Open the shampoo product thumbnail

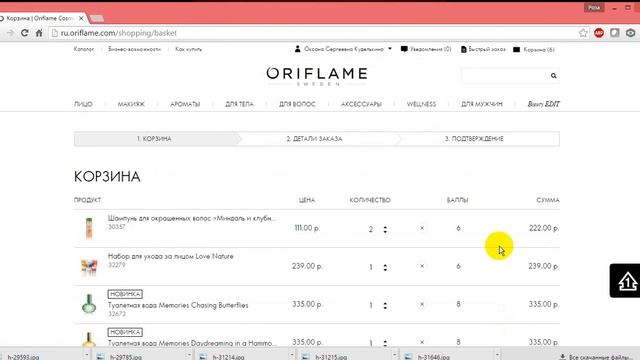pos(89,228)
